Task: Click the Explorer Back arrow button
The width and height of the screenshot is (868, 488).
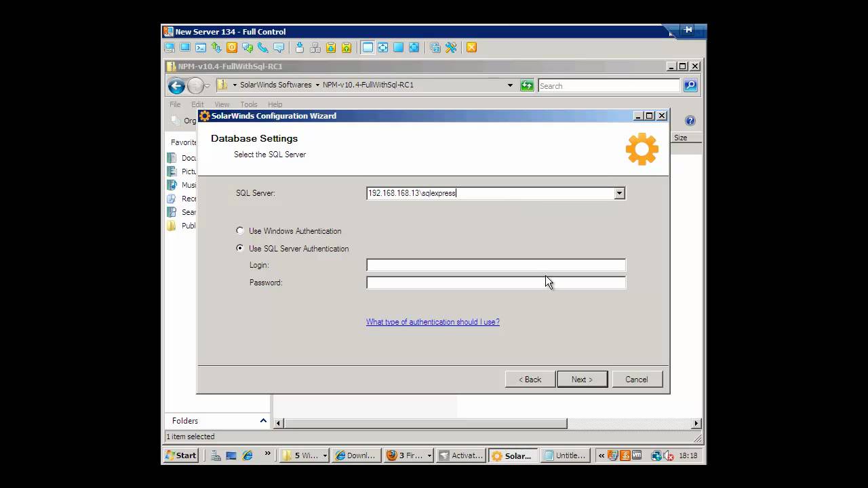Action: click(176, 85)
